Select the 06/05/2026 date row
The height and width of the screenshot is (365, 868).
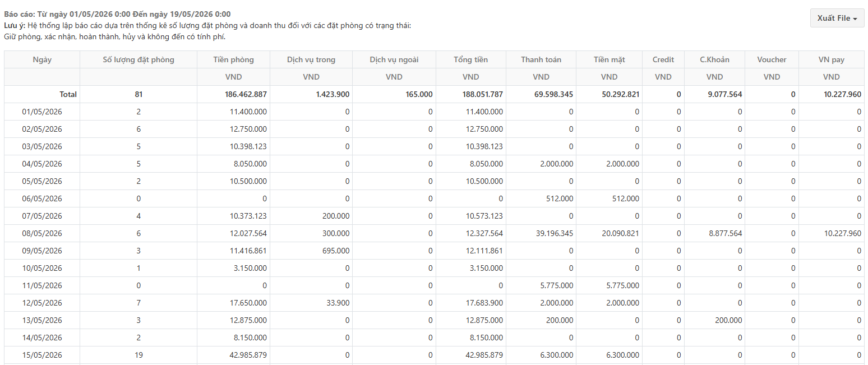tap(434, 198)
